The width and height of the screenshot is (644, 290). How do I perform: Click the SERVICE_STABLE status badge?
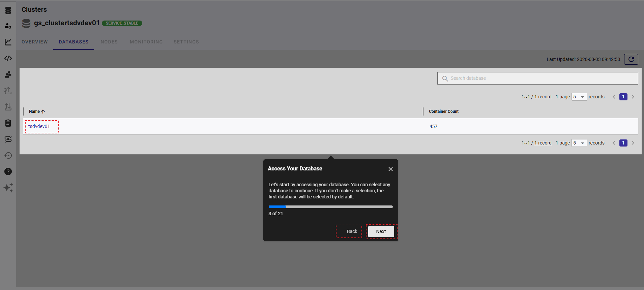click(x=122, y=23)
